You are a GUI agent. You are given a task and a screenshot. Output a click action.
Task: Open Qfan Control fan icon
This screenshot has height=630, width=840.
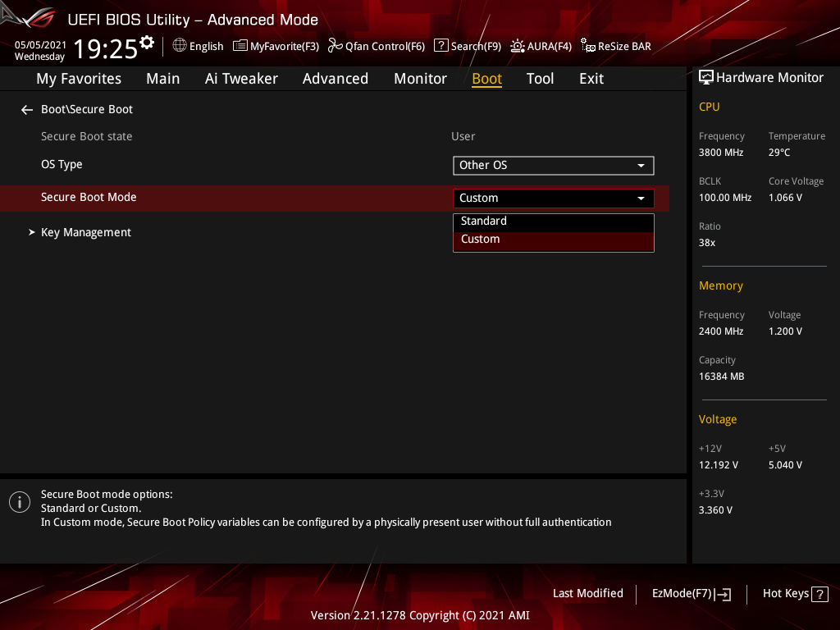coord(336,46)
